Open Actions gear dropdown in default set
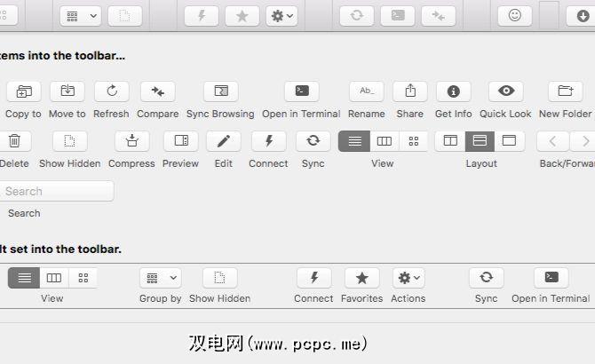The image size is (595, 364). pyautogui.click(x=409, y=278)
